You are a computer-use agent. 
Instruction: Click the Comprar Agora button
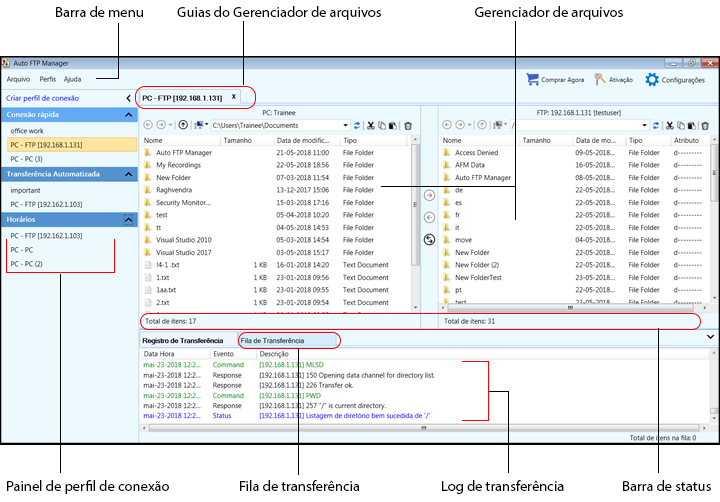pos(556,79)
